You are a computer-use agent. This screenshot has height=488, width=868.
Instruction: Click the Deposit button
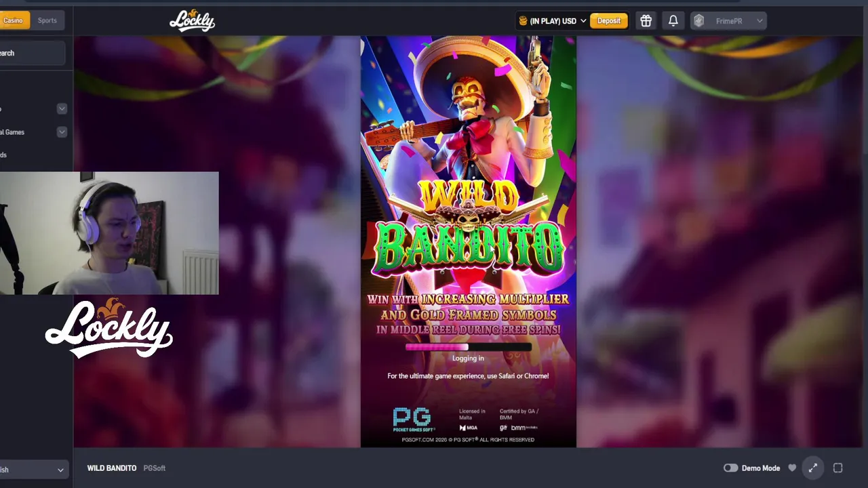click(608, 21)
